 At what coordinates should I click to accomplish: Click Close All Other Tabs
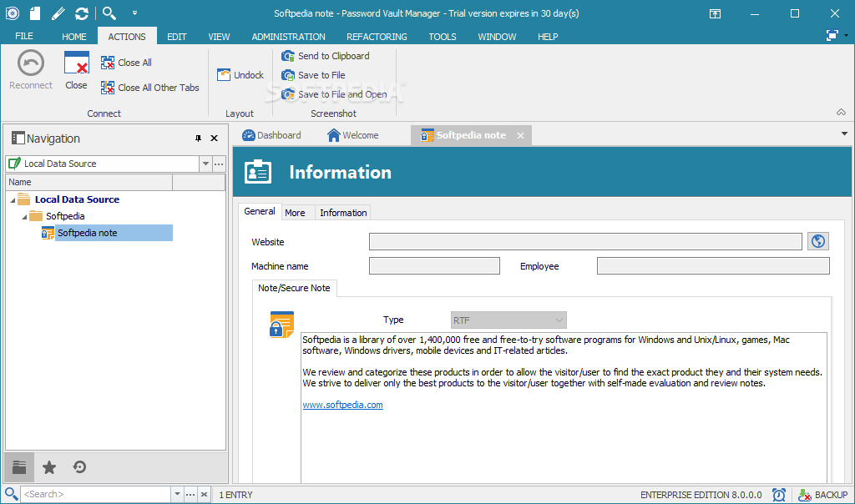coord(150,88)
